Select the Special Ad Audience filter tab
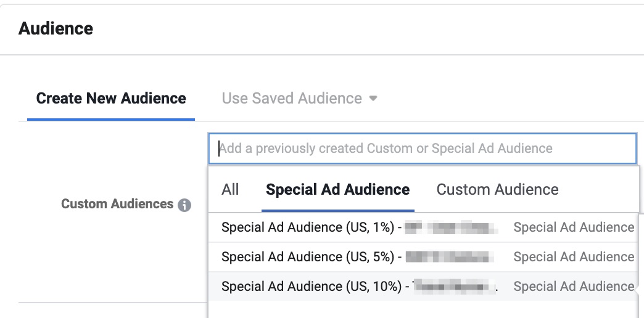 point(337,190)
